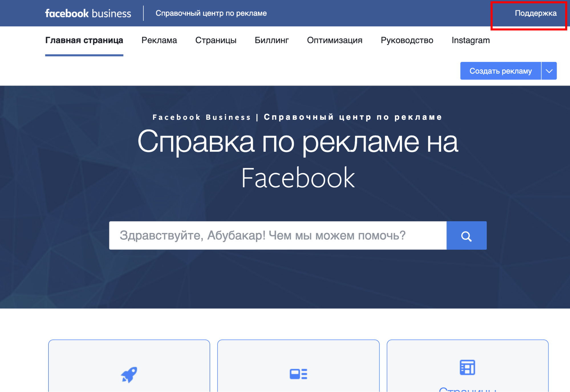This screenshot has height=392, width=570.
Task: Open the Страницы menu section
Action: point(216,40)
